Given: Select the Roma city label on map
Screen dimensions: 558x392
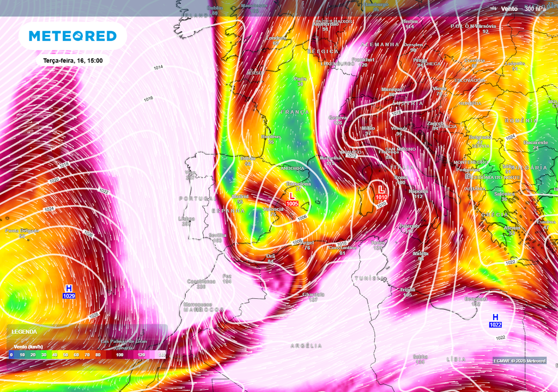Looking at the screenshot, I should [x=401, y=177].
